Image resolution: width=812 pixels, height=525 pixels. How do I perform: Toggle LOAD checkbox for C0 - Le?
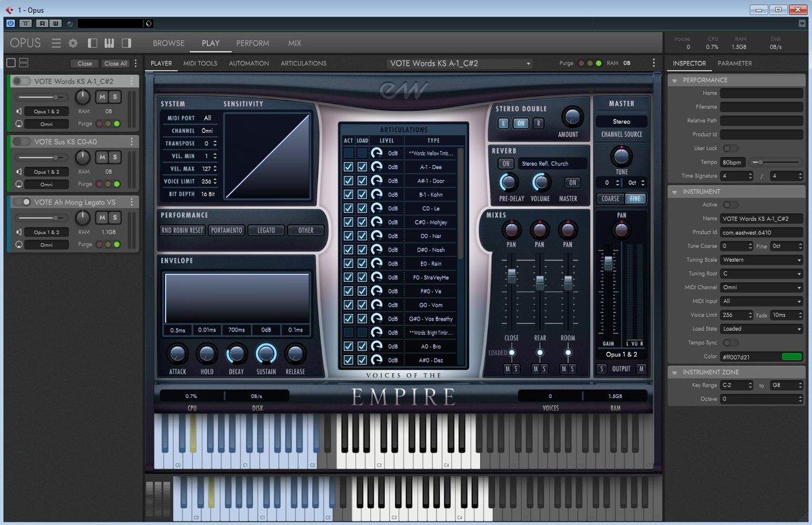click(362, 208)
